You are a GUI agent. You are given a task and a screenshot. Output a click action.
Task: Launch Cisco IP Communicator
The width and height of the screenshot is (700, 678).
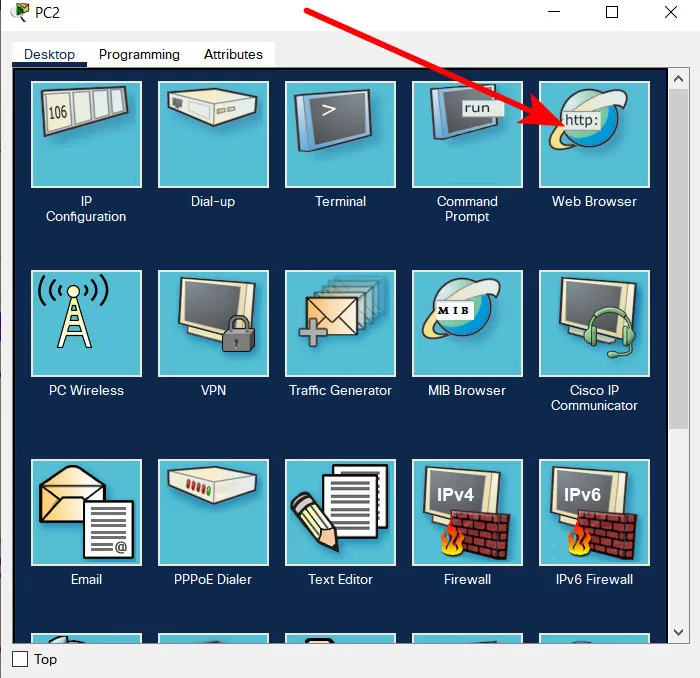click(x=594, y=323)
